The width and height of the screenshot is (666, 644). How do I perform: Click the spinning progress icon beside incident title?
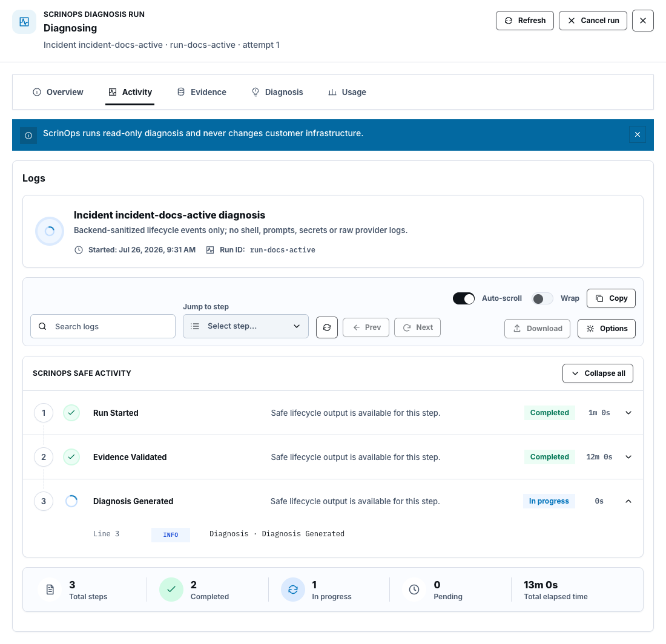tap(50, 231)
